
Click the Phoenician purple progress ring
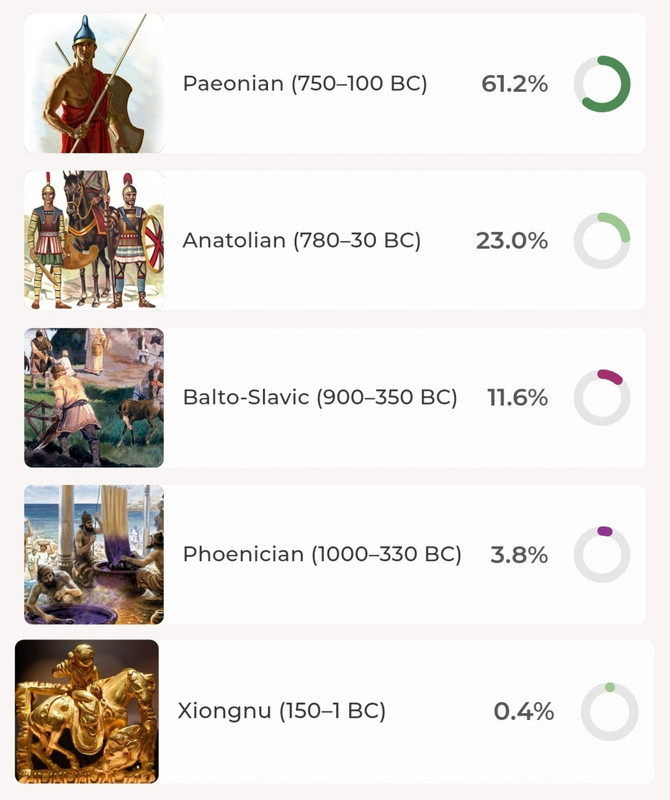[602, 555]
